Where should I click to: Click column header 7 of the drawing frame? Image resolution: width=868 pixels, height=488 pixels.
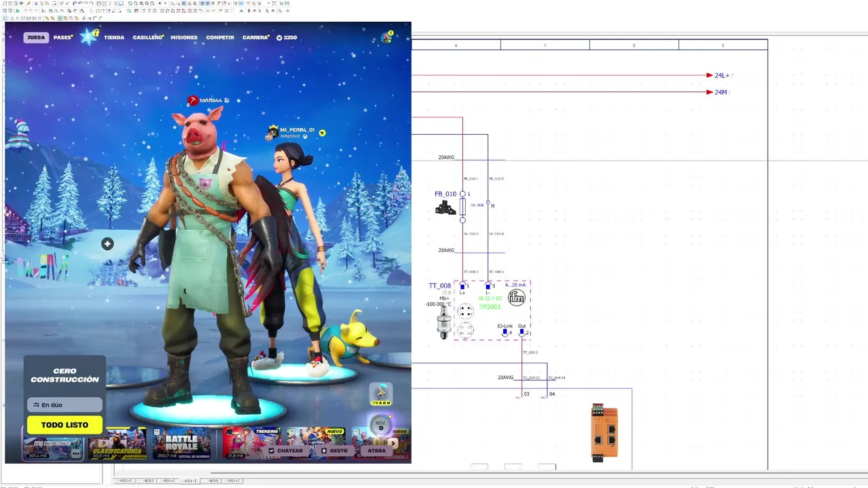545,45
